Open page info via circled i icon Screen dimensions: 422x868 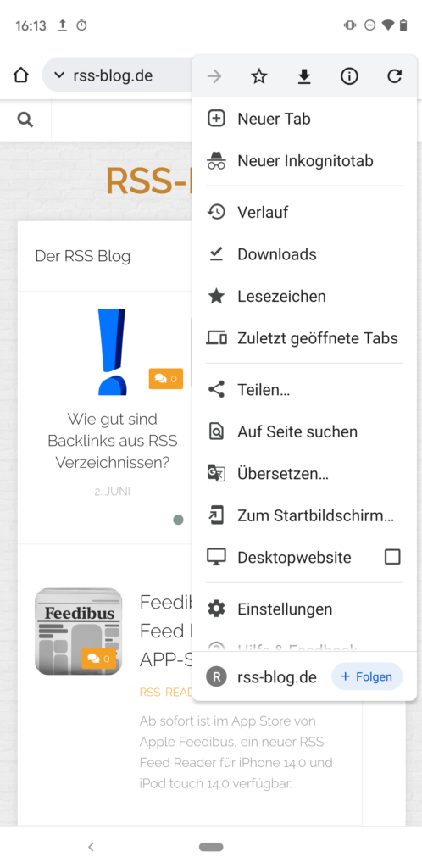click(x=349, y=76)
